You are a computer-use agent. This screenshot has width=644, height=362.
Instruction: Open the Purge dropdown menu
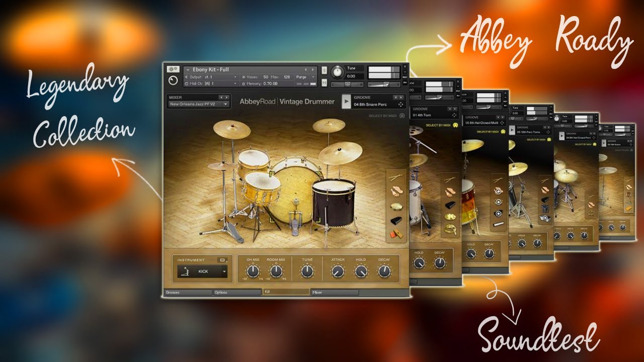pyautogui.click(x=305, y=76)
